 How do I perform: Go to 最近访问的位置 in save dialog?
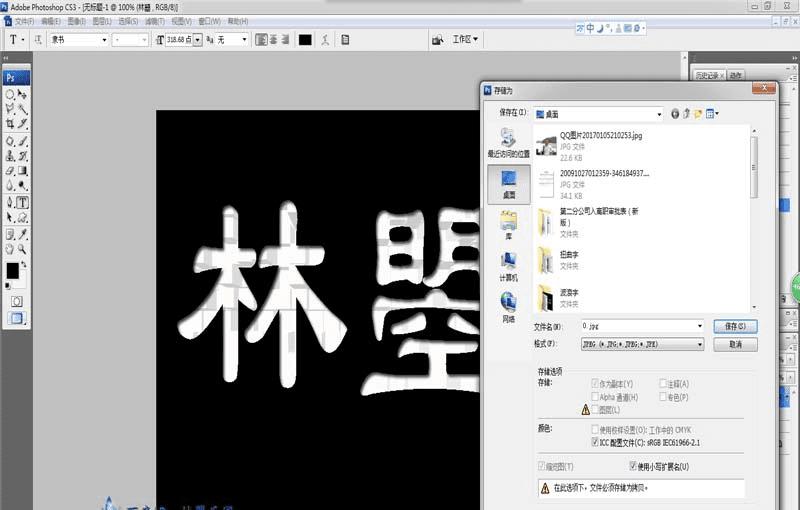(x=509, y=143)
